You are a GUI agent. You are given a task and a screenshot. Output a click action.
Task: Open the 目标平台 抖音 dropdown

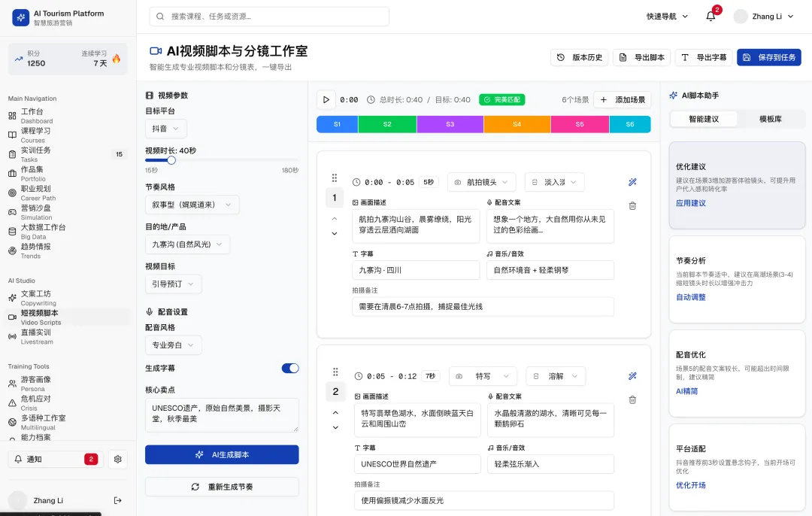(165, 129)
